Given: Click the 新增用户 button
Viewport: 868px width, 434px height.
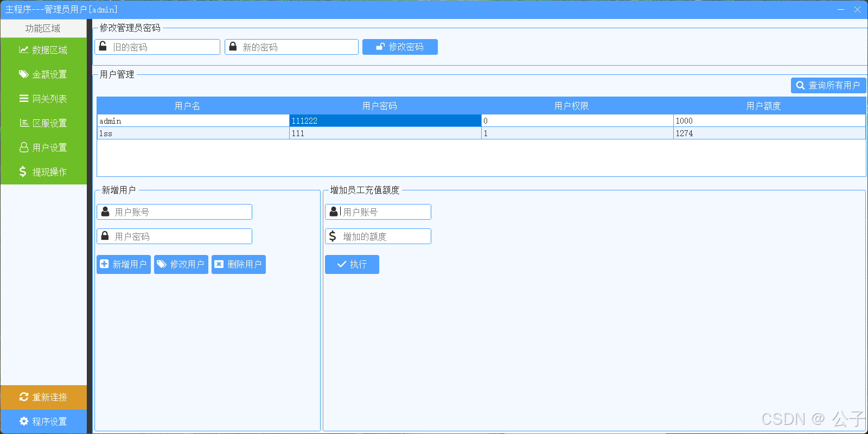Looking at the screenshot, I should coord(124,264).
